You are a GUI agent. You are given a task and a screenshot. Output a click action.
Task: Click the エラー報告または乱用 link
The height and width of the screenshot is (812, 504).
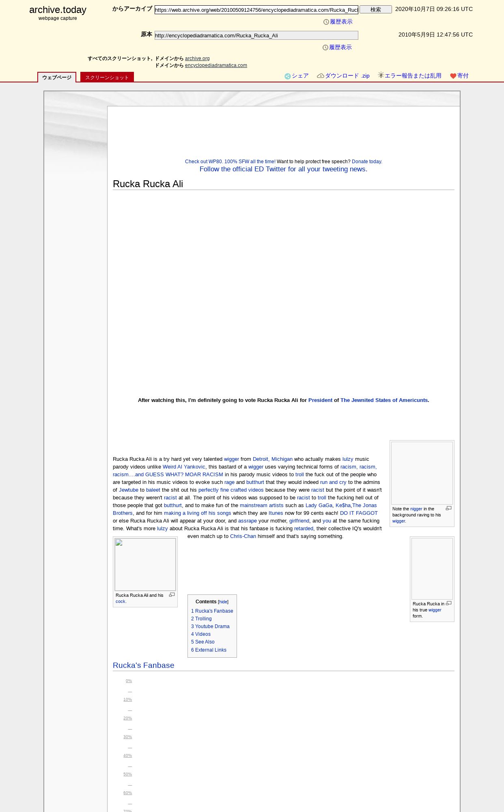point(413,76)
